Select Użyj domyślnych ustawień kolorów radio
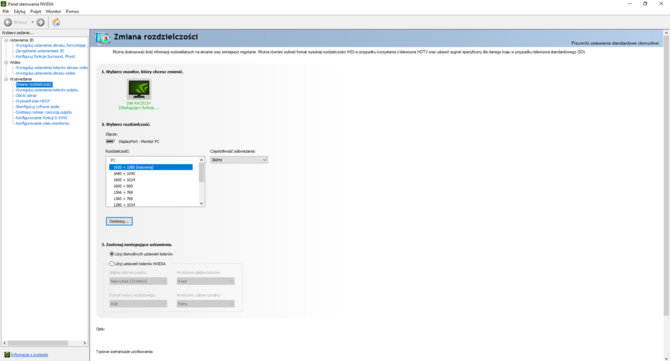 click(112, 254)
